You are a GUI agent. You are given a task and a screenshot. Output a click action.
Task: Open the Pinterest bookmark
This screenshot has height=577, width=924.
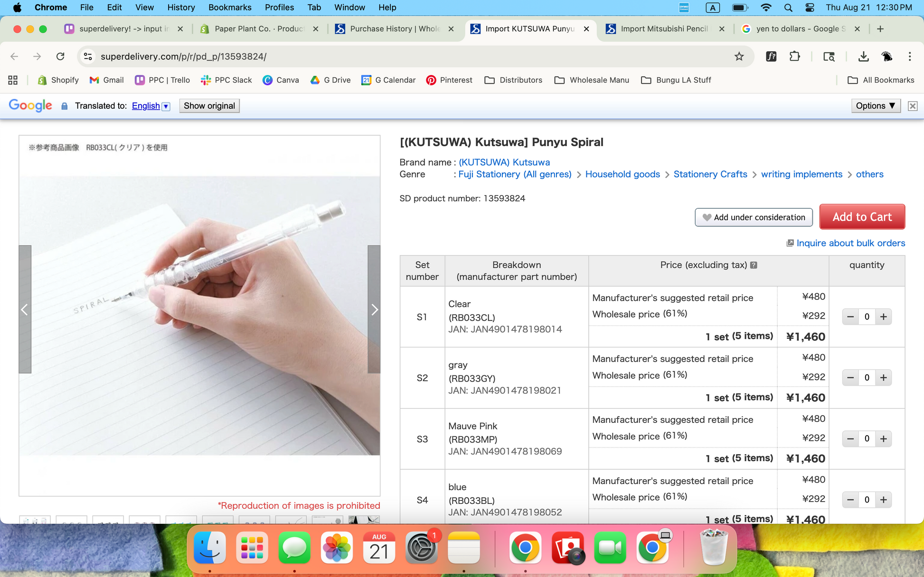[x=449, y=80]
